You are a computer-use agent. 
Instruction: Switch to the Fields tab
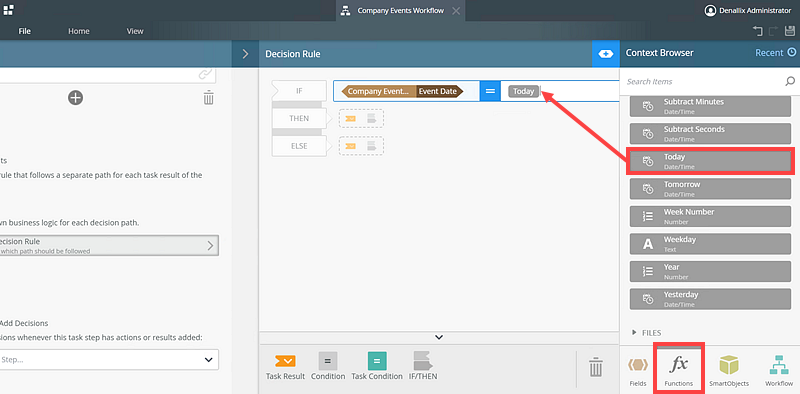[x=638, y=371]
